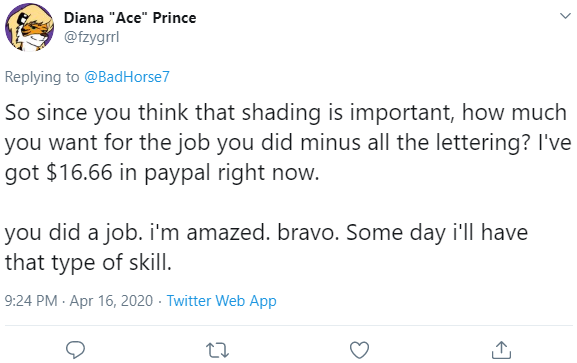Click the display name Diana "Ace" Prince
The width and height of the screenshot is (577, 363).
(130, 18)
